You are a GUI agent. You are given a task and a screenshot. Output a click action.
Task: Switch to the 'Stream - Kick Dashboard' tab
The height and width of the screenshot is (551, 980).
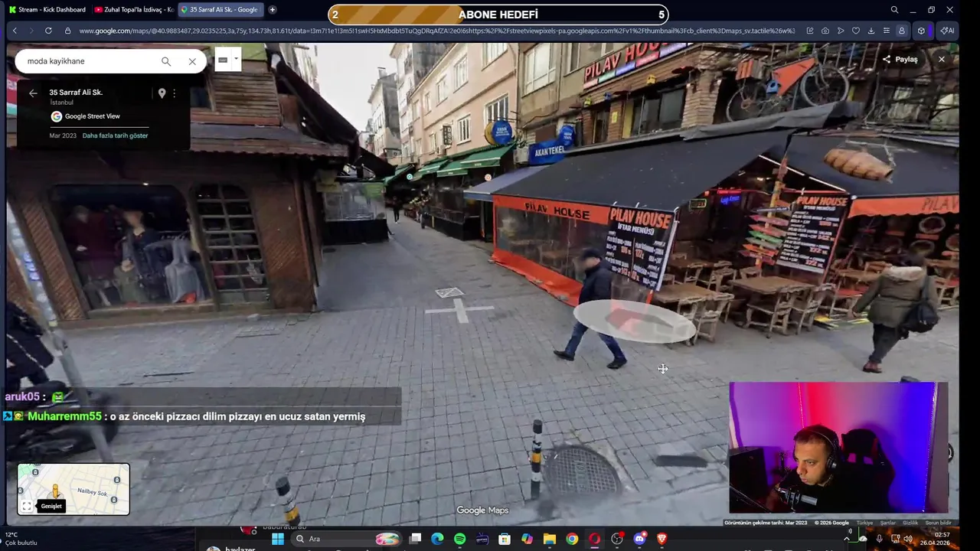(47, 9)
